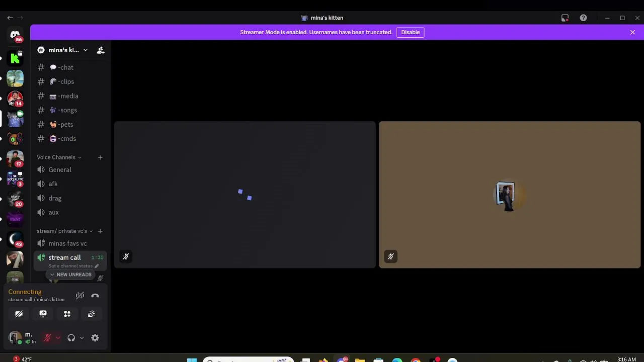
Task: Join the aux voice channel
Action: pyautogui.click(x=70, y=212)
